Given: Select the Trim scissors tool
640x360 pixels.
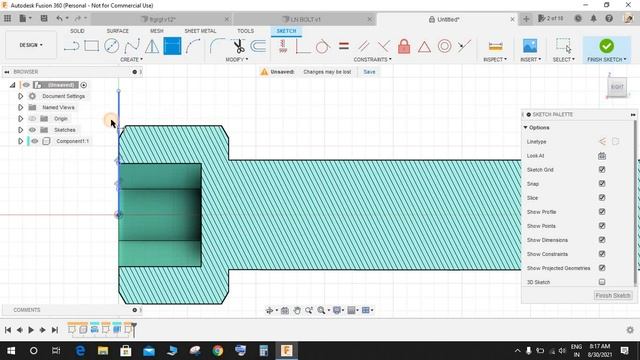Looking at the screenshot, I should tap(239, 46).
